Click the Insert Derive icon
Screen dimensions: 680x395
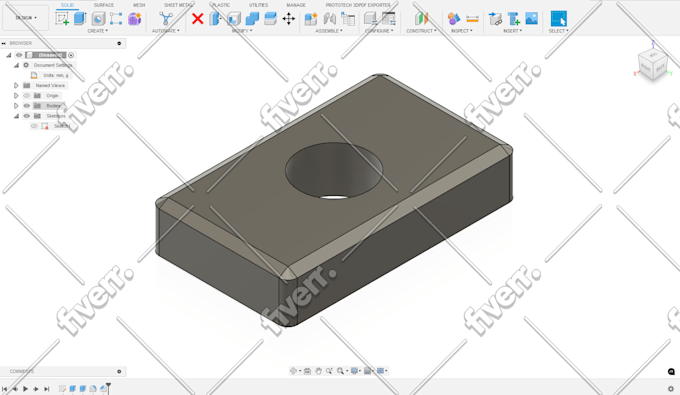(495, 19)
